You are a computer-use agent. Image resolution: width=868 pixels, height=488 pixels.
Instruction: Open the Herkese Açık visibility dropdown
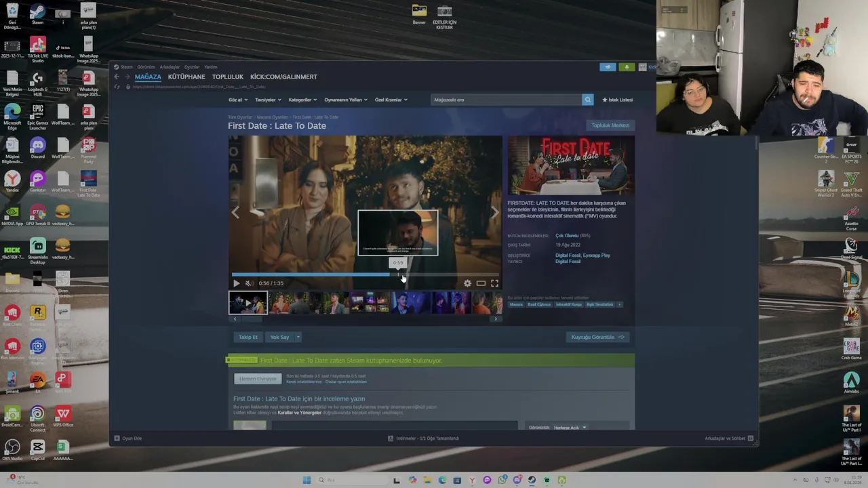coord(570,428)
